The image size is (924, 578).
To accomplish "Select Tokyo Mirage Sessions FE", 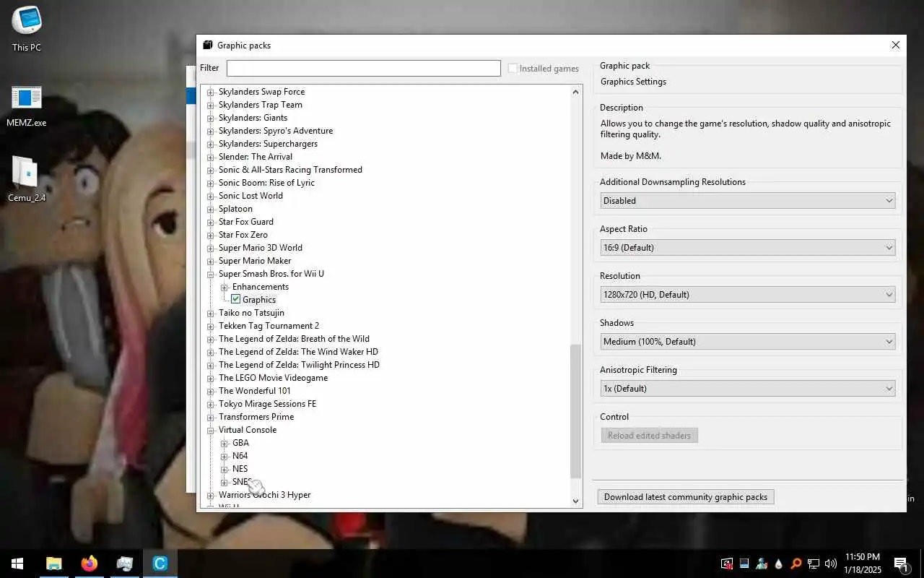I will [267, 404].
